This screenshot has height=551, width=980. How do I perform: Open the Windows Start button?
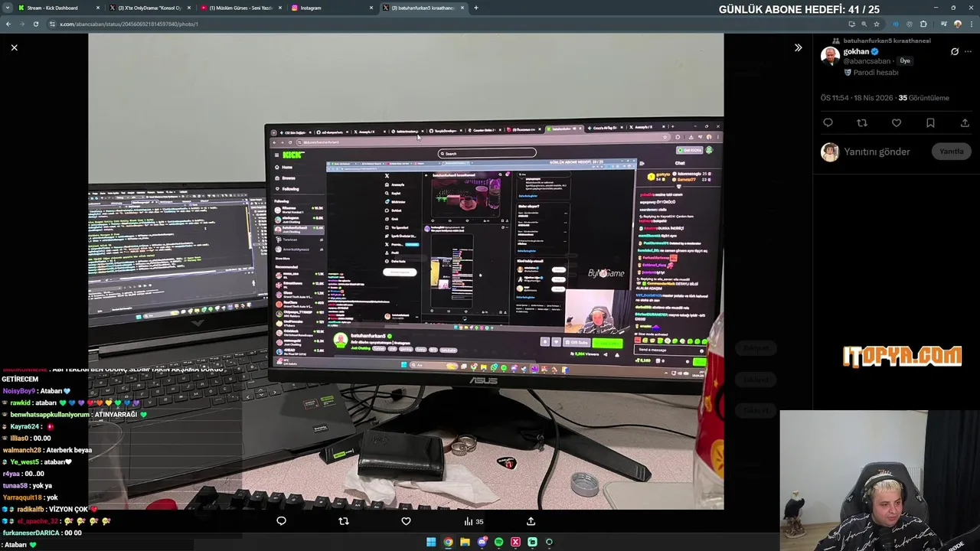pyautogui.click(x=431, y=542)
